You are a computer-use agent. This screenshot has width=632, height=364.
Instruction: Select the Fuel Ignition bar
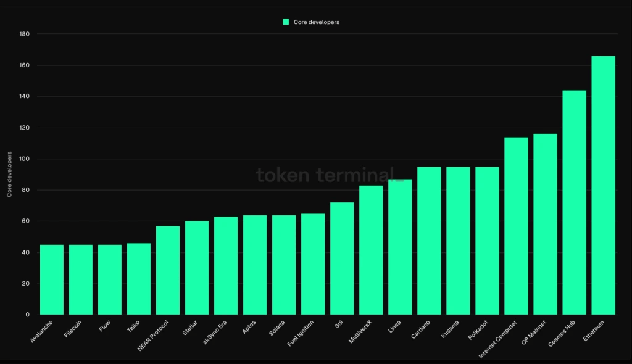click(312, 265)
